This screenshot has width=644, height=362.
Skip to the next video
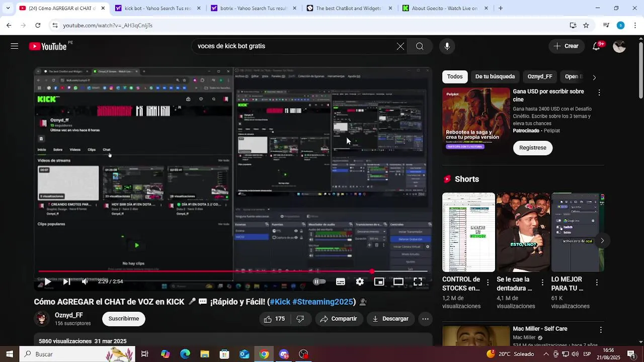tap(66, 282)
